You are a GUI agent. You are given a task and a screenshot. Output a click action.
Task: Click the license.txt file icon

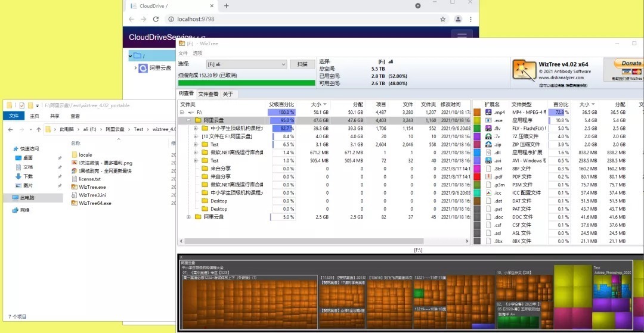coord(75,179)
